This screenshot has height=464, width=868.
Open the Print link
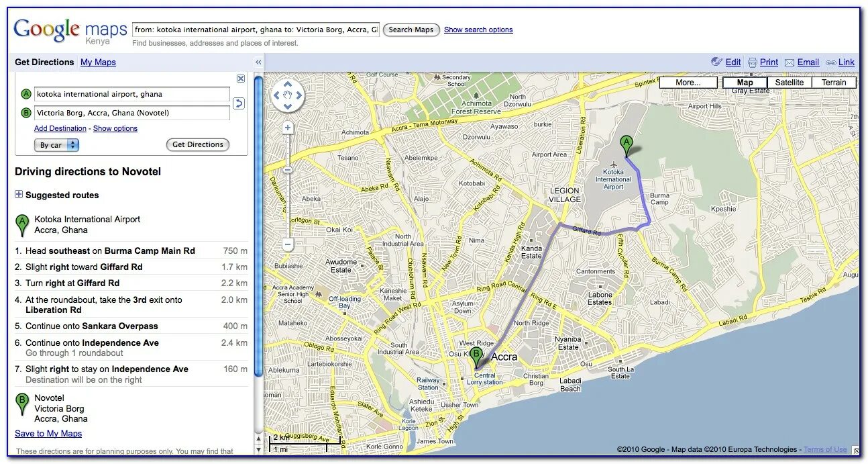click(769, 62)
